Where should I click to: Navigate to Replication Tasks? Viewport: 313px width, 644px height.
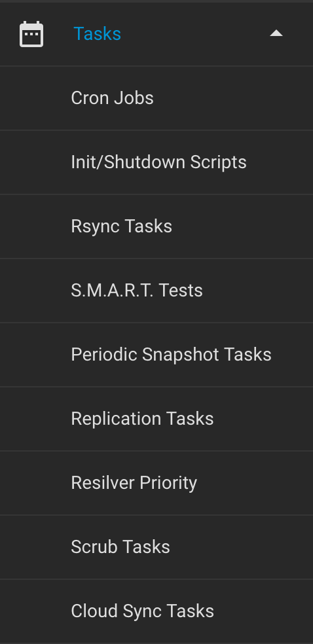pyautogui.click(x=156, y=418)
